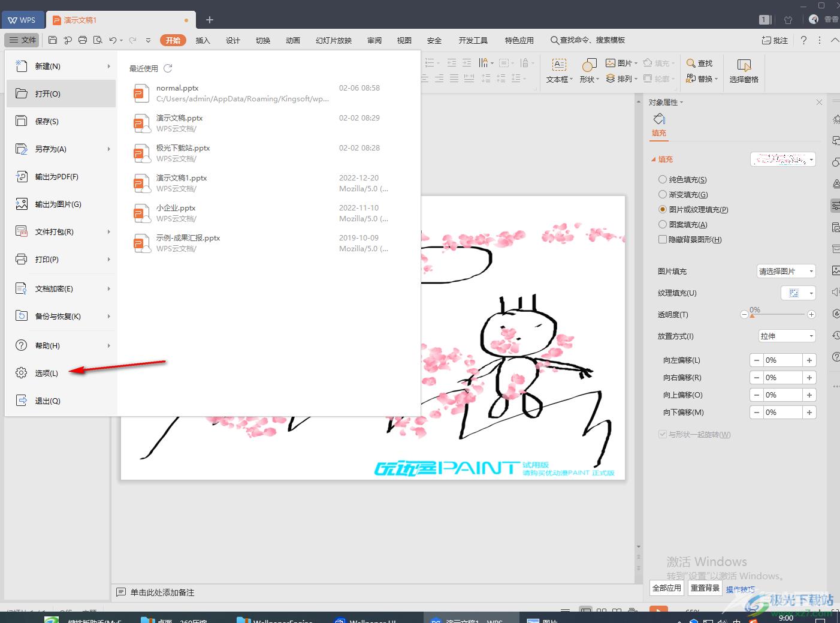Switch to the Animation (动画) ribbon tab
The image size is (840, 623).
293,40
